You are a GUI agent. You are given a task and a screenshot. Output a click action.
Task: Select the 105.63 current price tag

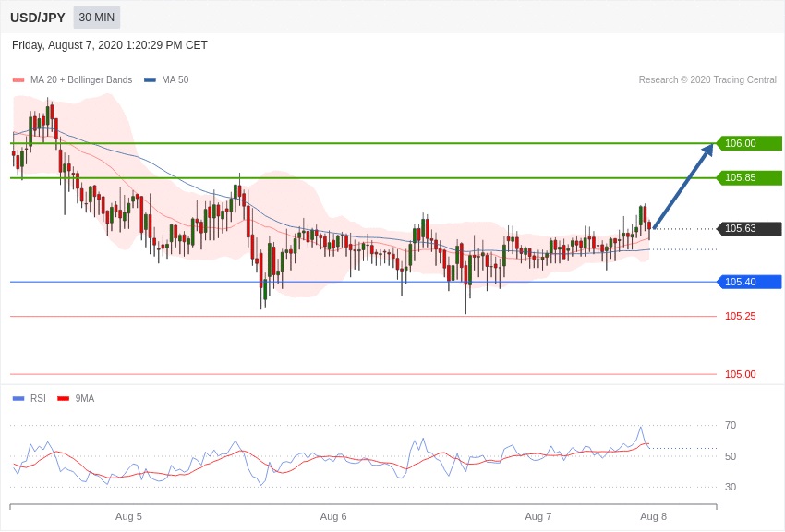tap(750, 229)
